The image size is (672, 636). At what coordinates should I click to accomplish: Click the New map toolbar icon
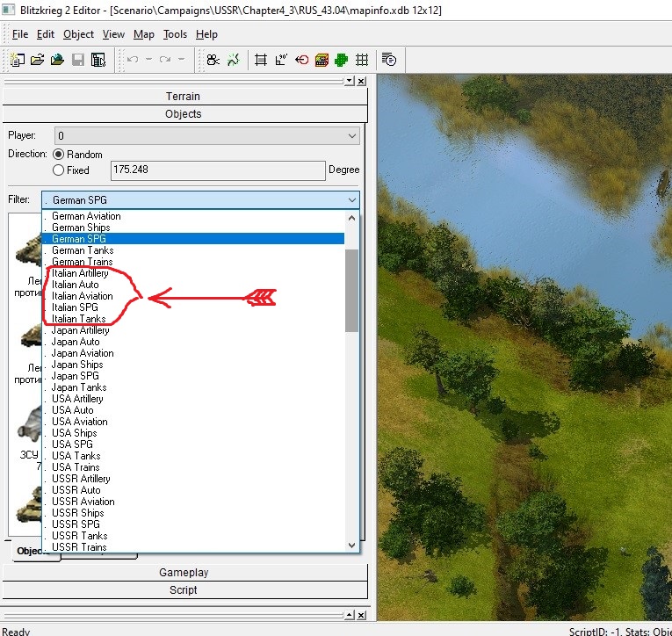18,60
